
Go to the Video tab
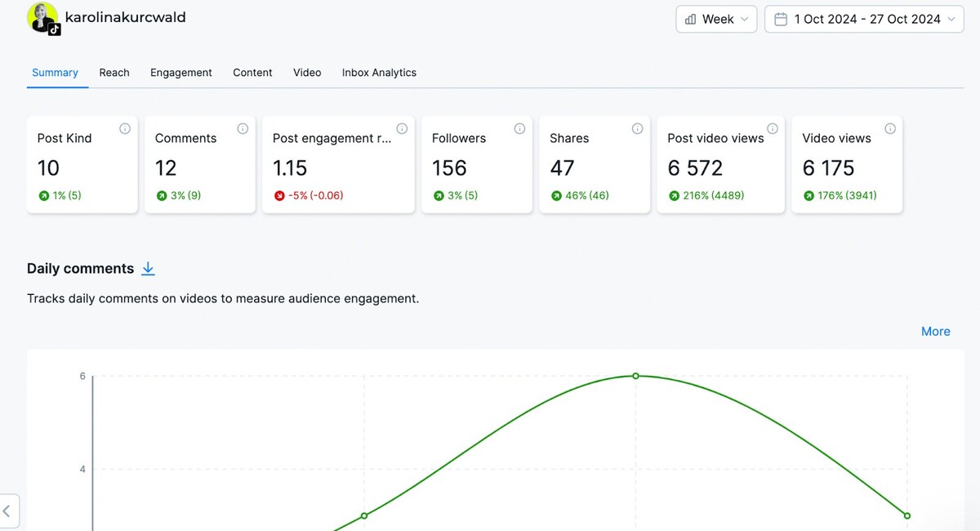click(x=307, y=73)
